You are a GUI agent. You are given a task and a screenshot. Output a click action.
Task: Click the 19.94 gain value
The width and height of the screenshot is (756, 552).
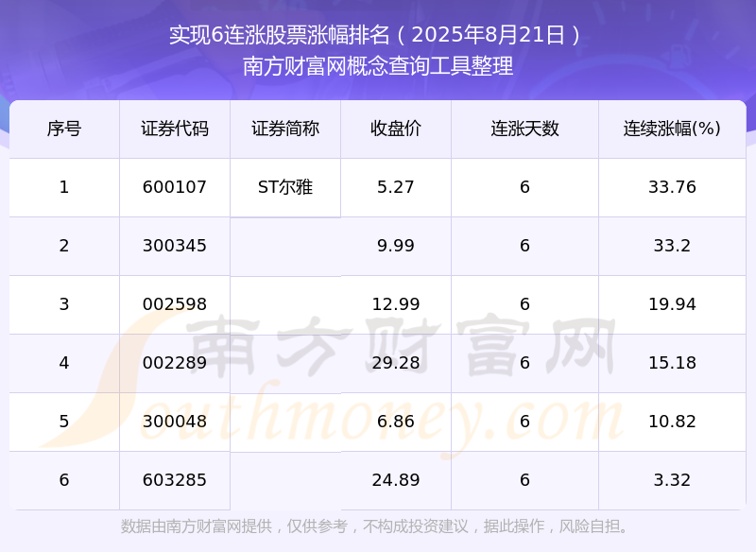point(672,304)
